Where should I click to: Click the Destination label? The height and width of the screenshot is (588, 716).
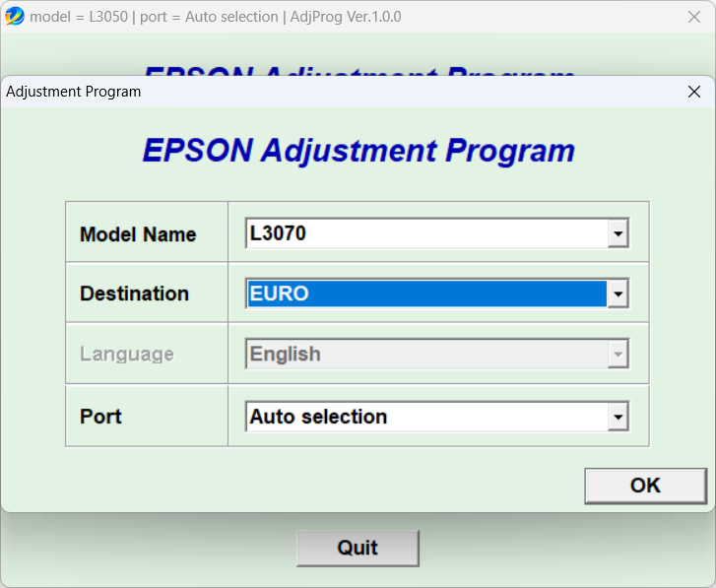coord(134,294)
